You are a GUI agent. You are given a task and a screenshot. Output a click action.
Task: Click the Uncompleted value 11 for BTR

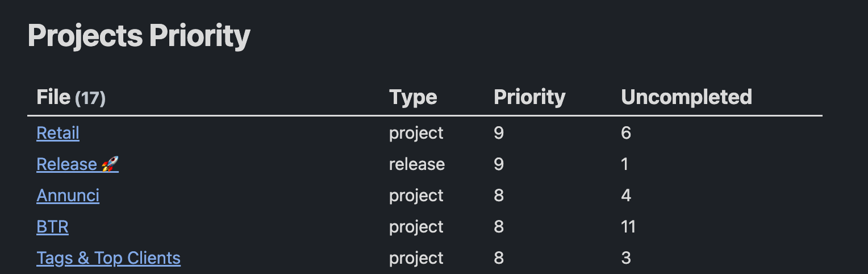click(628, 227)
